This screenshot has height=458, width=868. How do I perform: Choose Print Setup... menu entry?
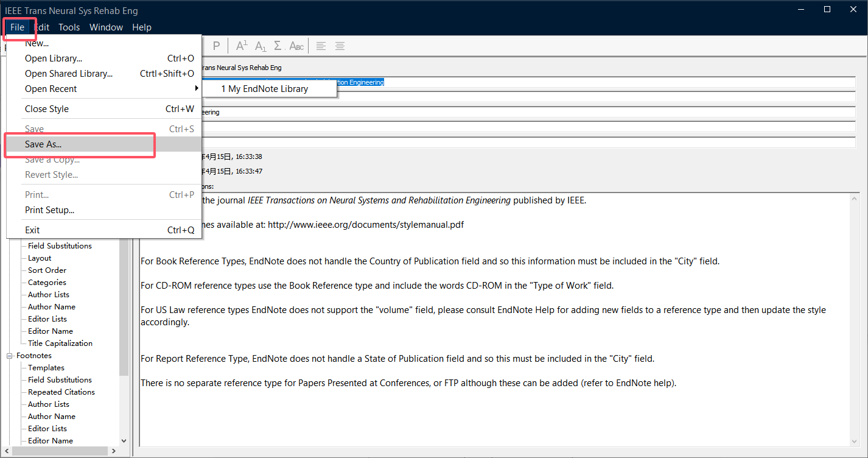103,210
